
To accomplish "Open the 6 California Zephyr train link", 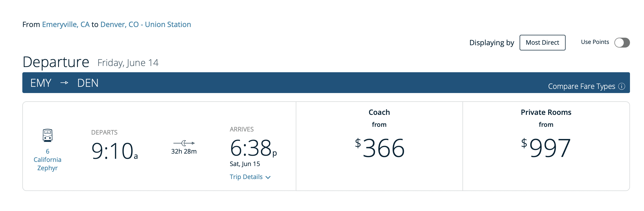I will point(48,160).
